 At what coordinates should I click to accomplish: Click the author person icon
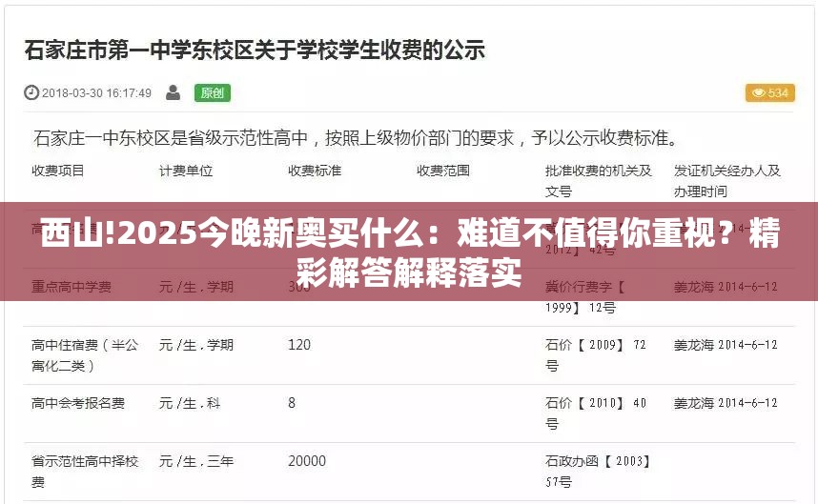point(173,92)
